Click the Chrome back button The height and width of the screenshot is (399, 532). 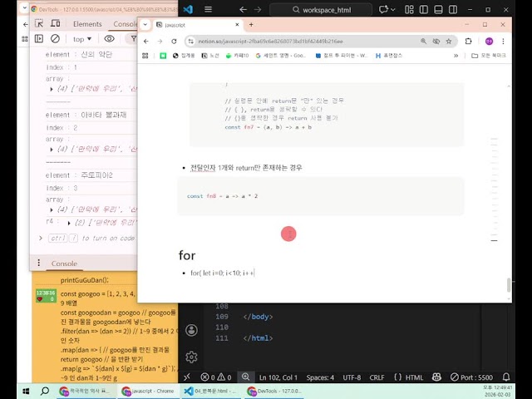pyautogui.click(x=146, y=41)
